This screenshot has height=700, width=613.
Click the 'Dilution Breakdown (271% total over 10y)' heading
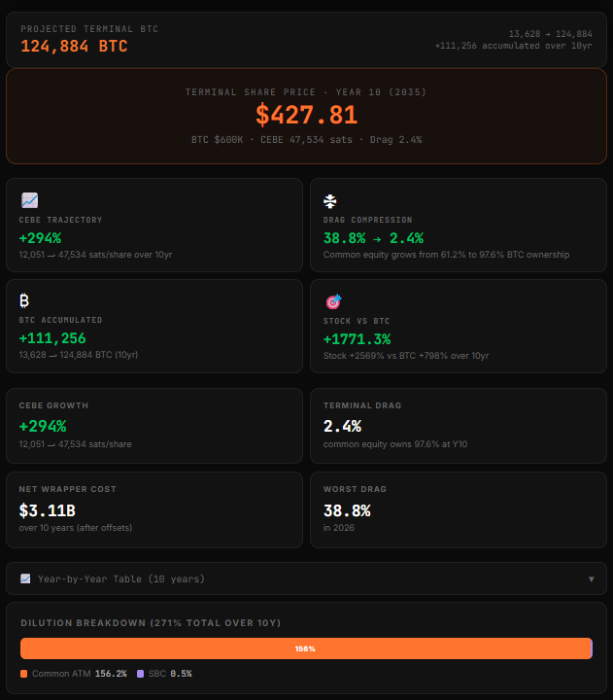click(x=151, y=623)
